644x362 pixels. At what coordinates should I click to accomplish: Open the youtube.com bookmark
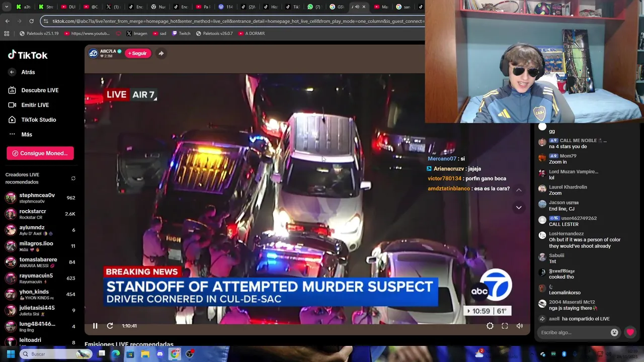coord(87,33)
